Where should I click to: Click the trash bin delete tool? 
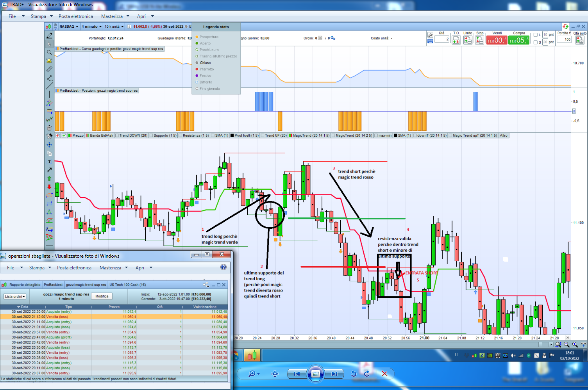pos(49,128)
